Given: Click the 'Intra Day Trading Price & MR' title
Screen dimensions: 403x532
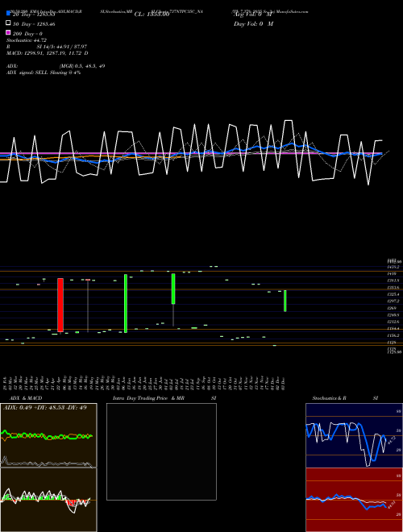Looking at the screenshot, I should [x=148, y=398].
